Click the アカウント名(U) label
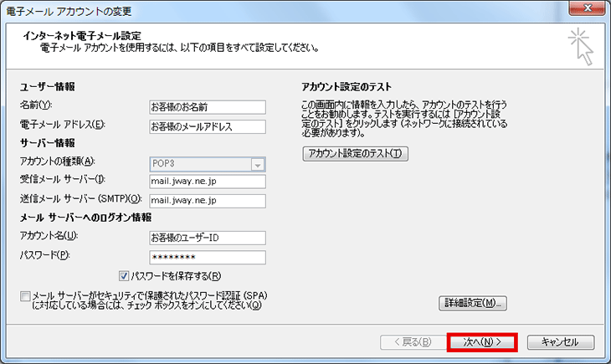611x364 pixels. coord(49,235)
